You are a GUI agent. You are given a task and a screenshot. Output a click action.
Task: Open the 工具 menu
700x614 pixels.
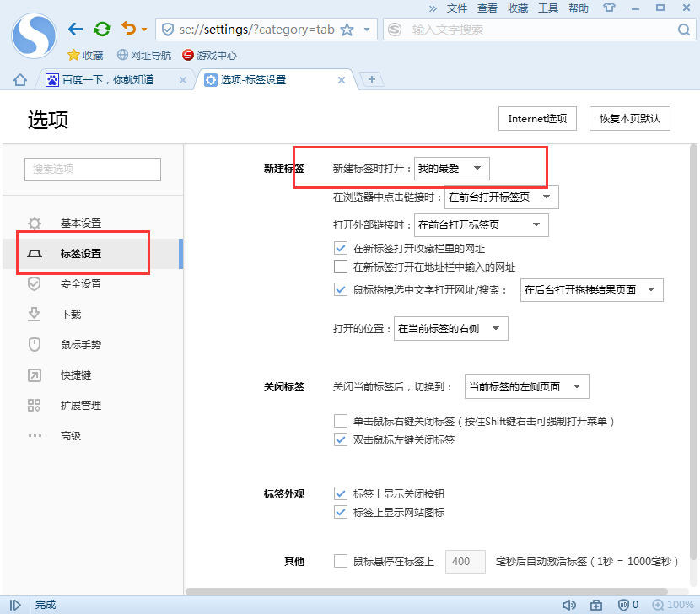(549, 8)
